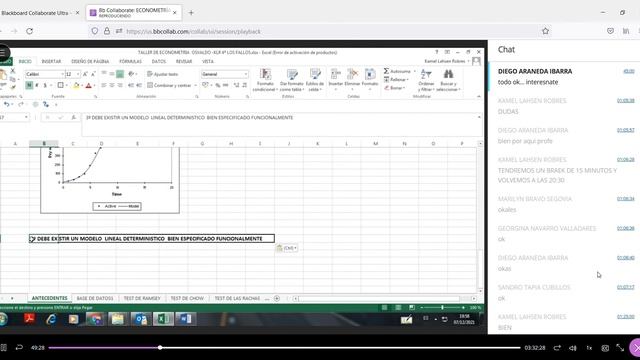Toggle Italic formatting in Excel

click(37, 85)
